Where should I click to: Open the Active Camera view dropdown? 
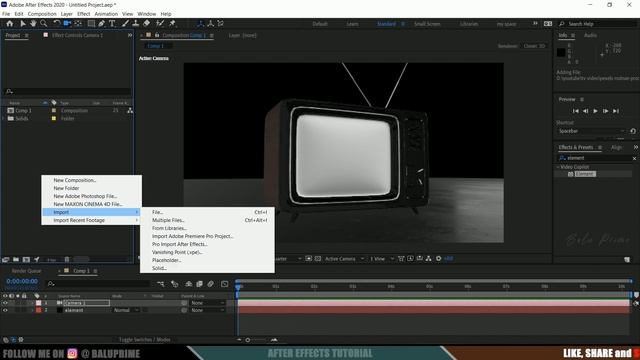[x=344, y=259]
